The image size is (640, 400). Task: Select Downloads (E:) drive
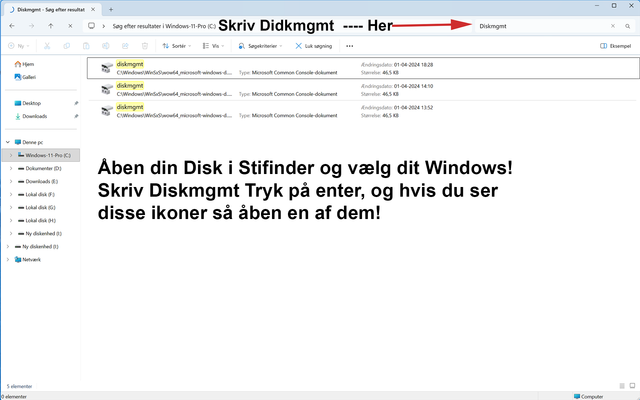[x=38, y=181]
